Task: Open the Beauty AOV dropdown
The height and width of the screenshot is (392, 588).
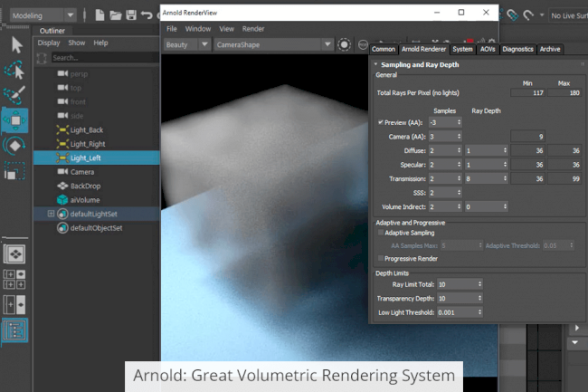Action: coord(186,44)
